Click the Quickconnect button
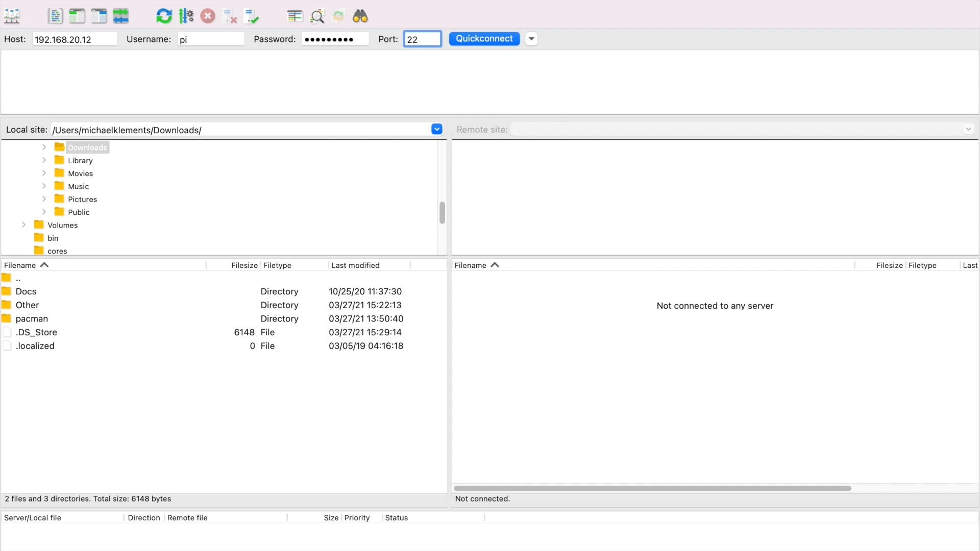The image size is (980, 551). click(x=484, y=39)
